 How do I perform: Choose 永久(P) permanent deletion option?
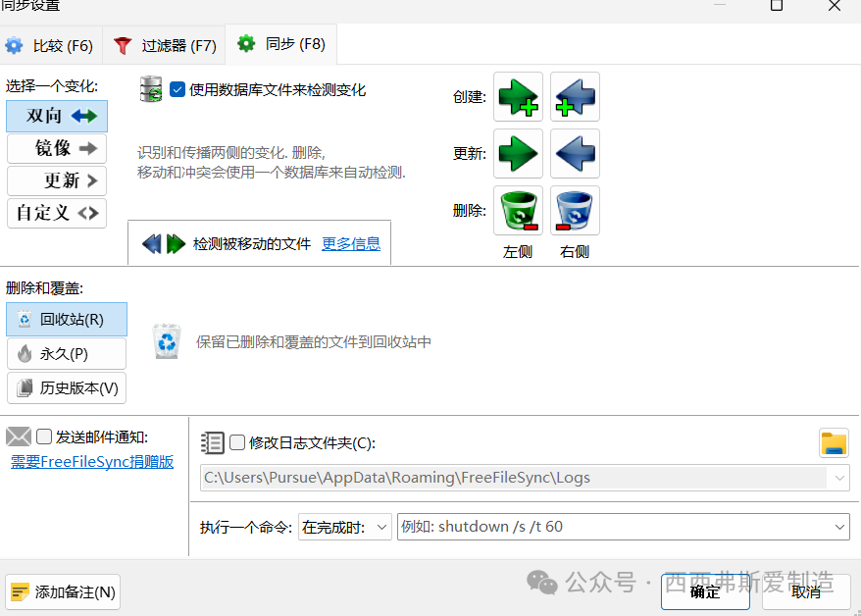(x=67, y=354)
